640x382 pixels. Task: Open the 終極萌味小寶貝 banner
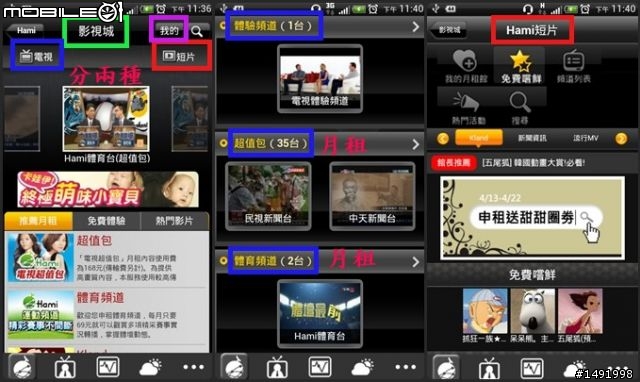pos(108,189)
